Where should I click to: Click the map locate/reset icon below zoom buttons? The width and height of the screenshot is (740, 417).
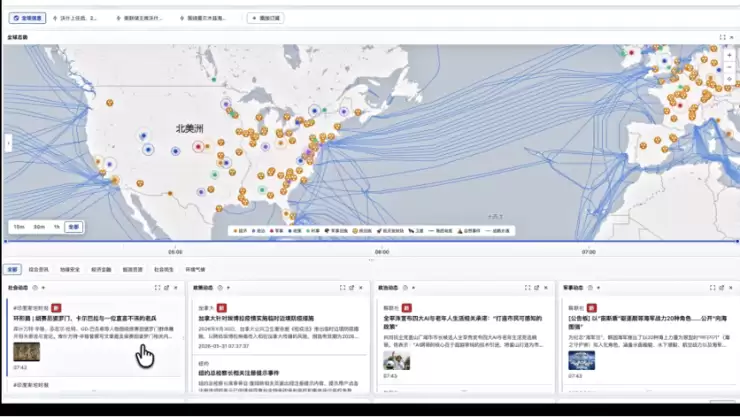pyautogui.click(x=729, y=79)
